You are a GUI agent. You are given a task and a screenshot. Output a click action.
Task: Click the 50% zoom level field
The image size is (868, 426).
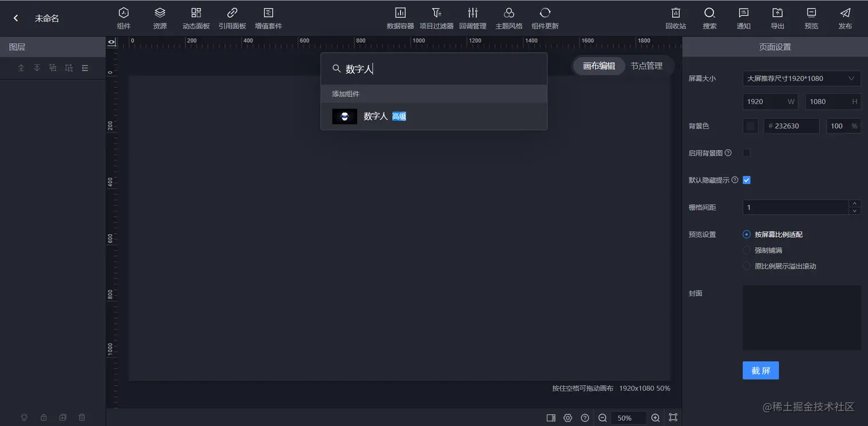[629, 418]
